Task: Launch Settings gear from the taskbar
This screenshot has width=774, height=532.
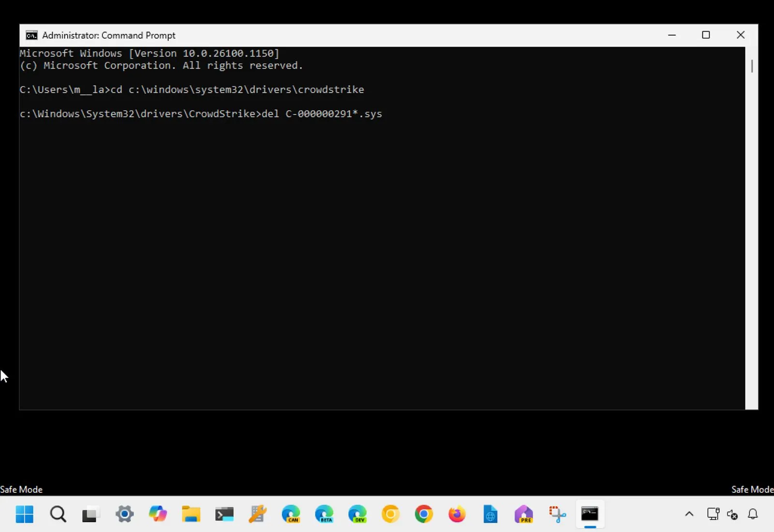Action: (124, 514)
